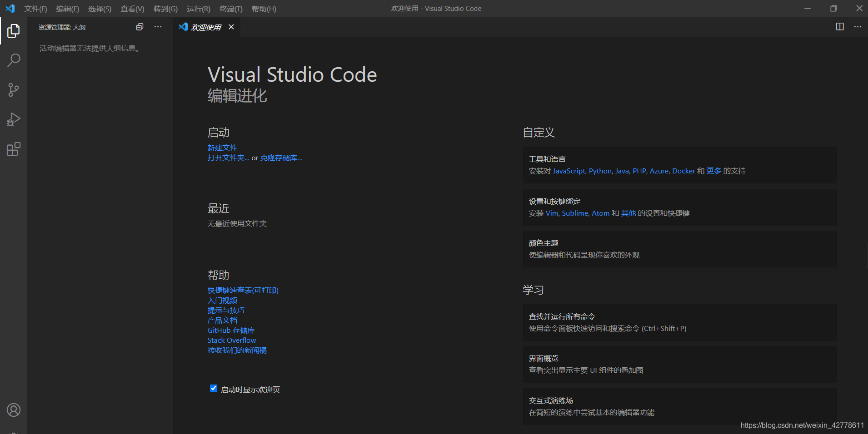Image resolution: width=868 pixels, height=434 pixels.
Task: Click the Java language link
Action: coord(622,171)
